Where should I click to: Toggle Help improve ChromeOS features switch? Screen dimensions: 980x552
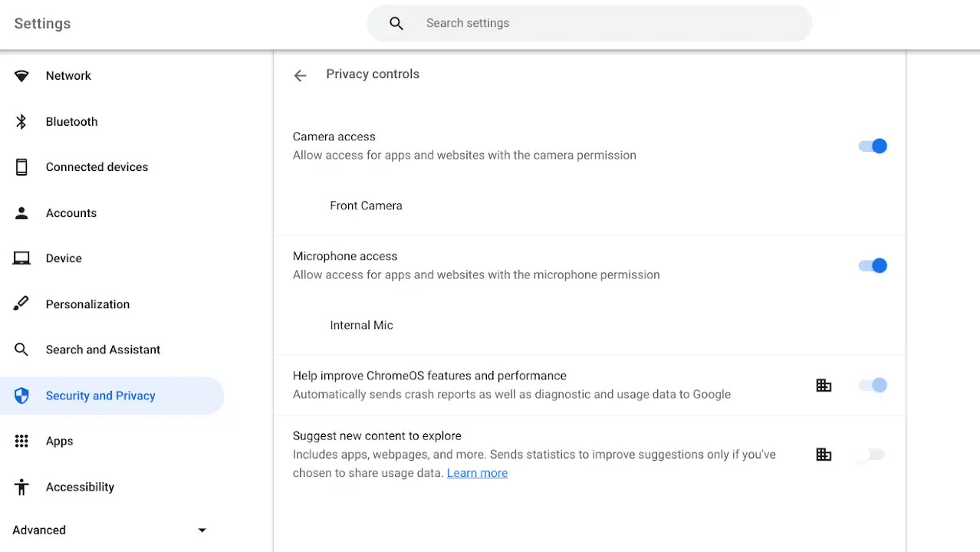(x=873, y=385)
